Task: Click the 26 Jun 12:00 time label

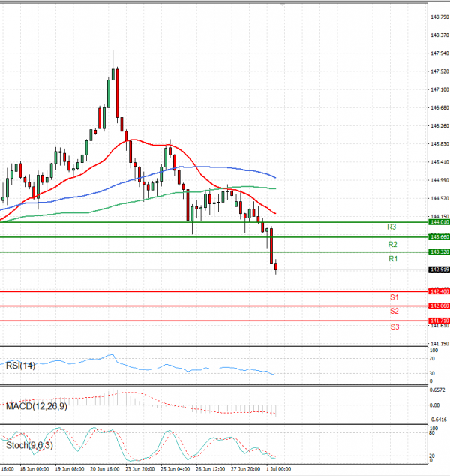Action: [x=211, y=469]
